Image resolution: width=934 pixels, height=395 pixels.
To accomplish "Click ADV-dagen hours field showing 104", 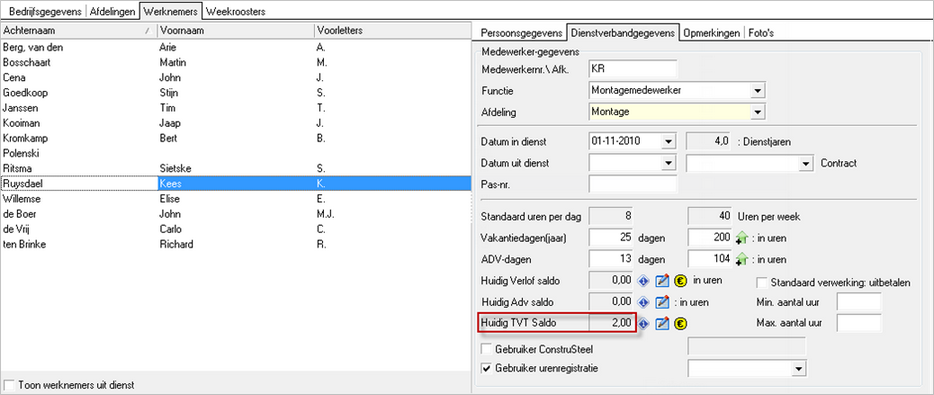I will click(x=710, y=259).
